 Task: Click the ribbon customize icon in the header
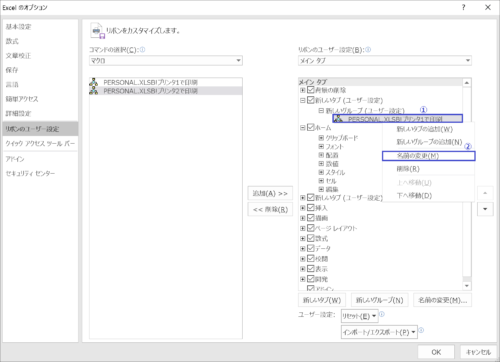coord(97,31)
